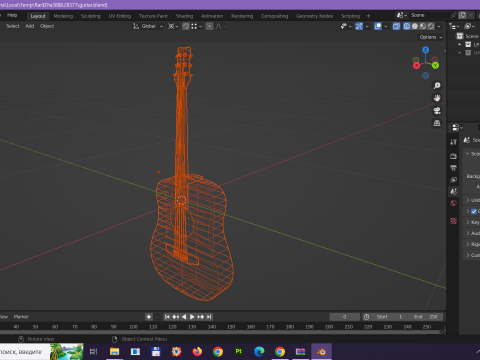
Task: Switch perspective/orthographic with the grid icon
Action: point(437,123)
